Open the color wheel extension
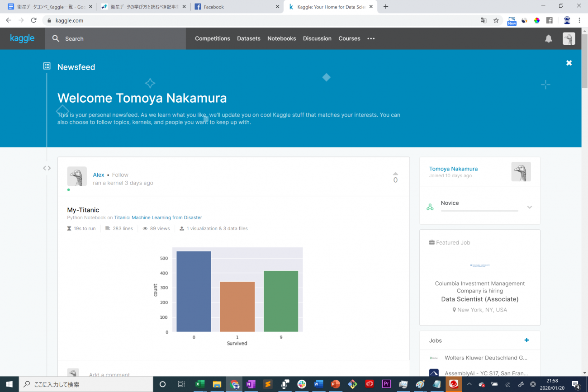The width and height of the screenshot is (588, 392). [x=537, y=20]
